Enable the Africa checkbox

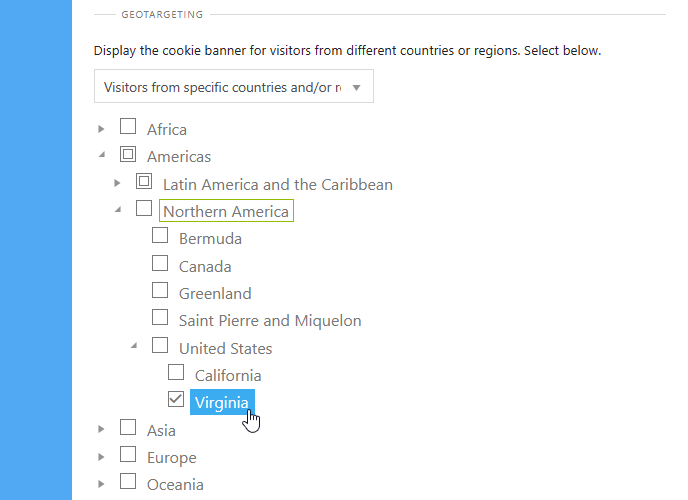[128, 126]
